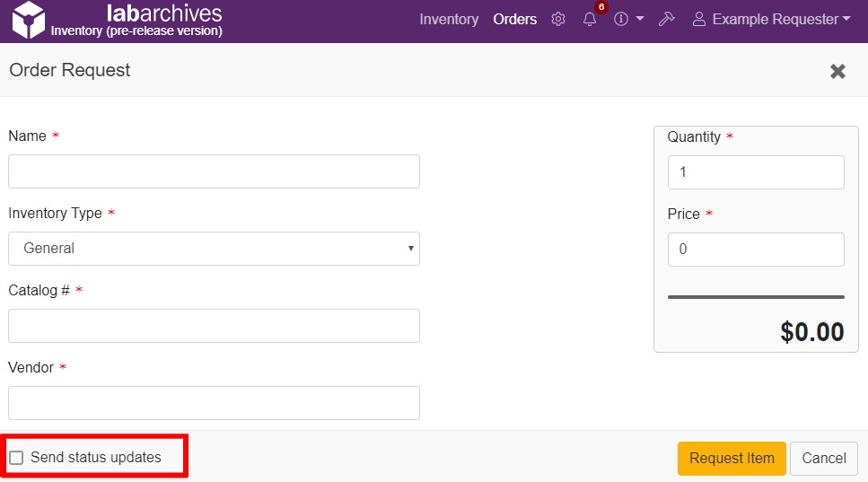
Task: Cancel the order request
Action: pos(823,458)
